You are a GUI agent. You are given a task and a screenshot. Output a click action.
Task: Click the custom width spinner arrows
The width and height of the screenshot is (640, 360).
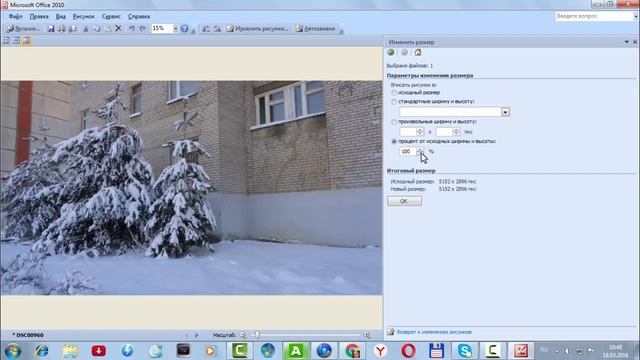coord(420,132)
